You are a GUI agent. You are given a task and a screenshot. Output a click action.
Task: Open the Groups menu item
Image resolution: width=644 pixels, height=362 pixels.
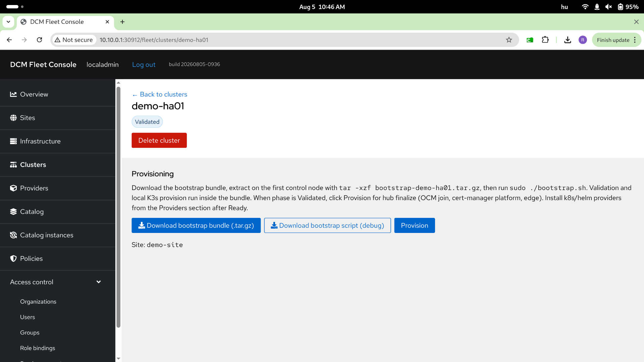(x=30, y=333)
